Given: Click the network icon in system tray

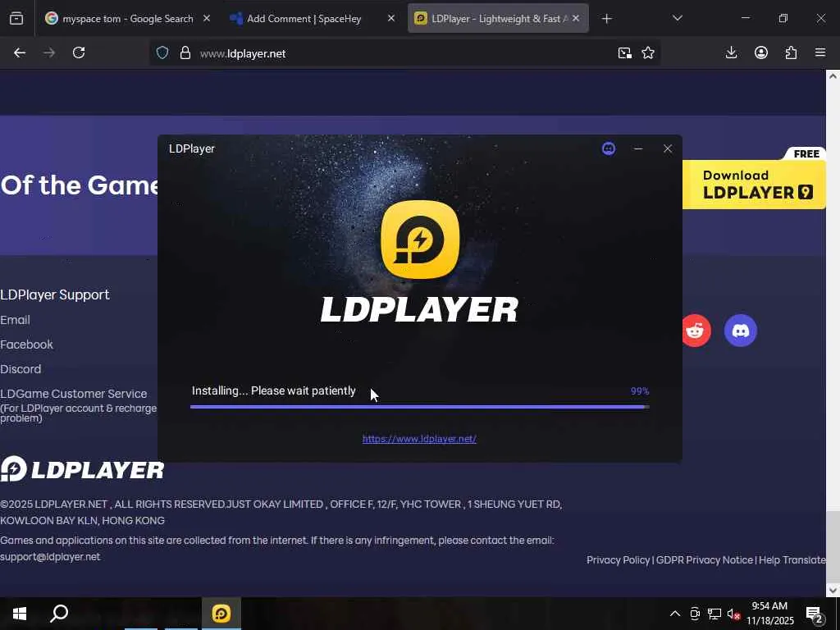Looking at the screenshot, I should pos(714,614).
